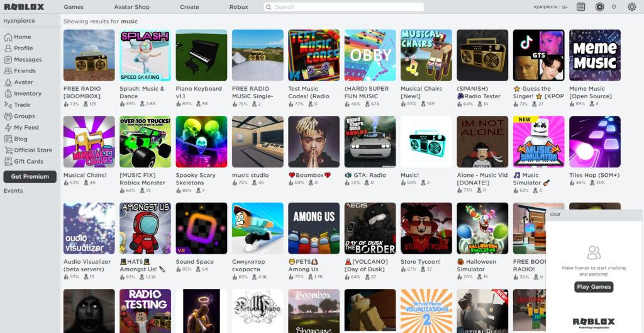The width and height of the screenshot is (644, 333).
Task: Click the Play Games button in chat
Action: (x=594, y=287)
